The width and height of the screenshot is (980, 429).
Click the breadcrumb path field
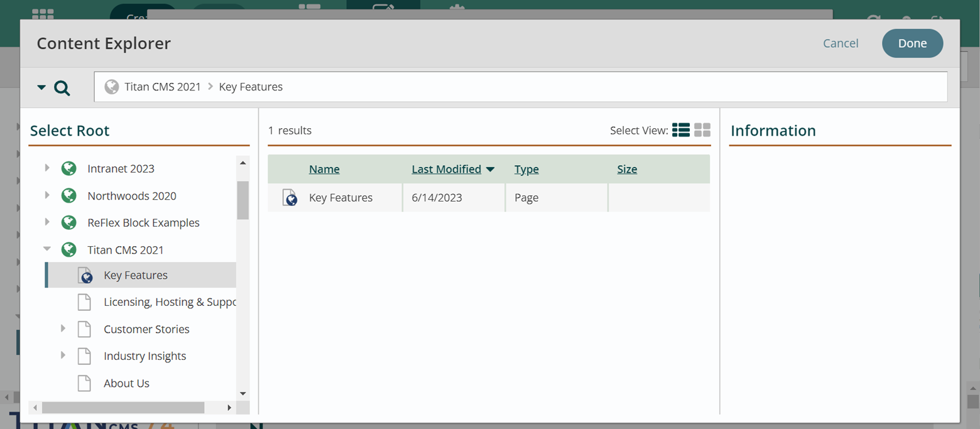pos(521,87)
